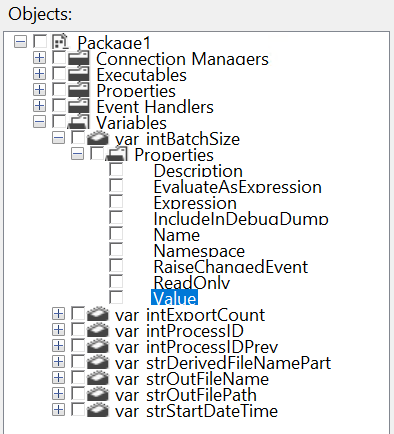Click the Package1 package icon
The width and height of the screenshot is (394, 434).
pyautogui.click(x=60, y=42)
